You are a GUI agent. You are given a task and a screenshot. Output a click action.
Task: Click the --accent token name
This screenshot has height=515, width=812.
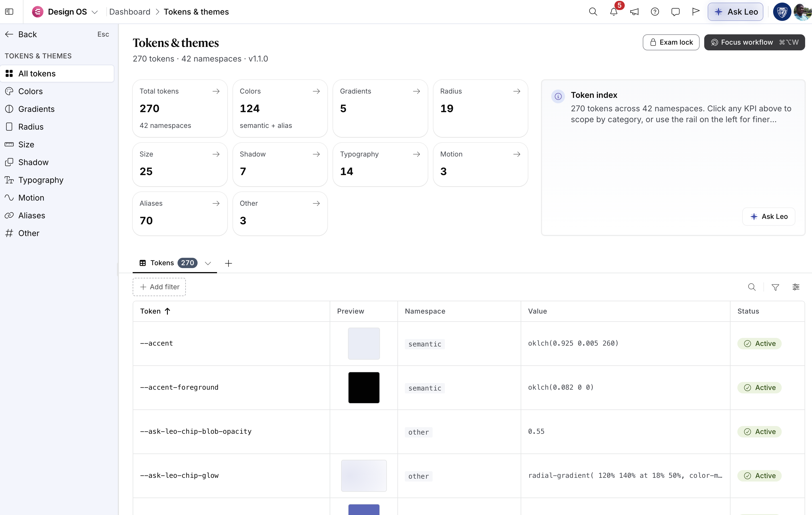coord(156,343)
